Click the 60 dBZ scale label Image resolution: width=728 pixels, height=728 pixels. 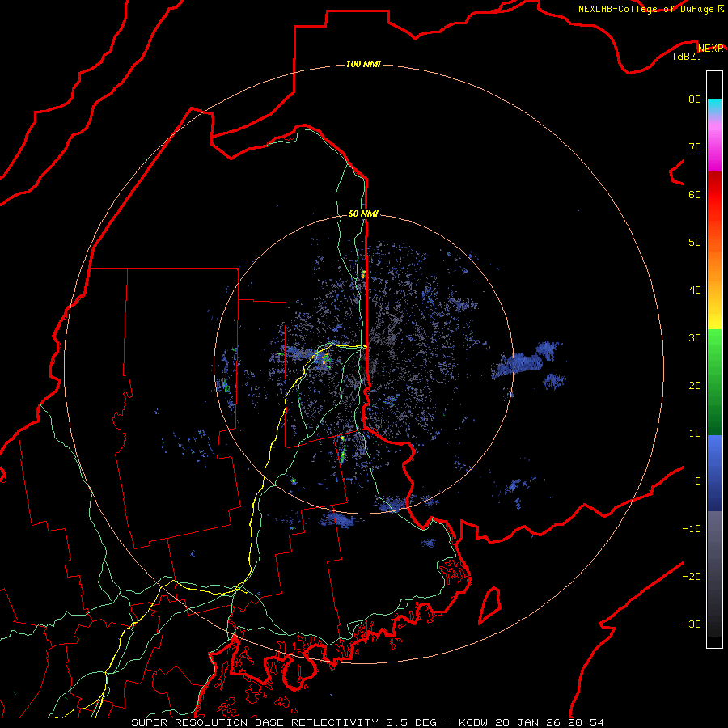(x=695, y=194)
